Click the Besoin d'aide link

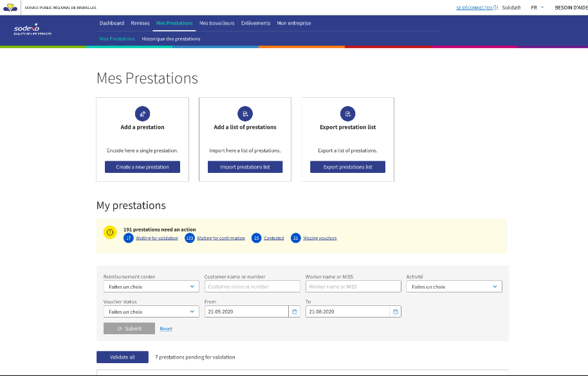tap(571, 8)
